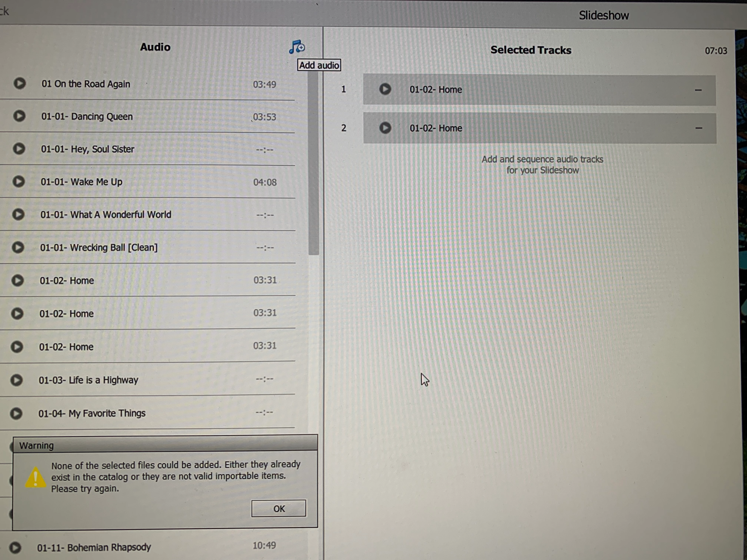Play Bohemian Rhapsody preview
The image size is (747, 560).
click(15, 547)
